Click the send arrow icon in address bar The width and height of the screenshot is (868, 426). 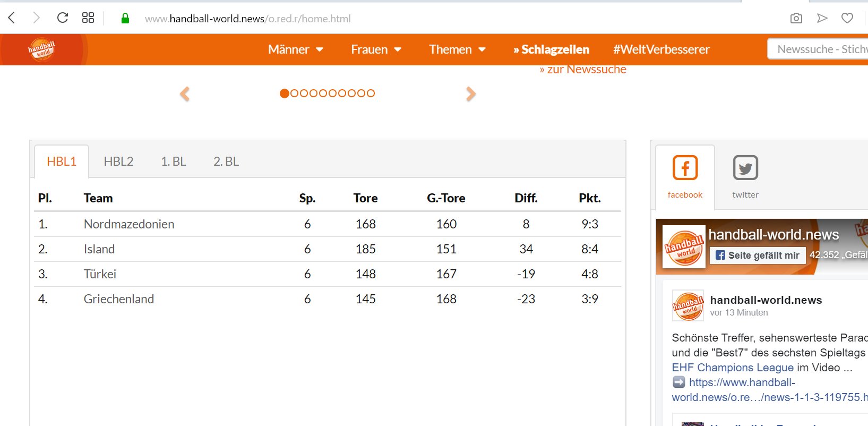(822, 19)
